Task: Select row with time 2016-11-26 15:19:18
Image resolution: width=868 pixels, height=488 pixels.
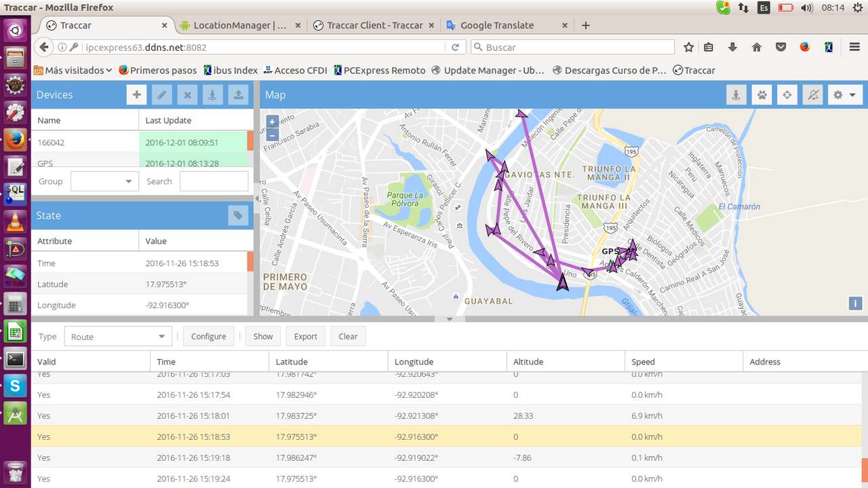Action: 446,457
